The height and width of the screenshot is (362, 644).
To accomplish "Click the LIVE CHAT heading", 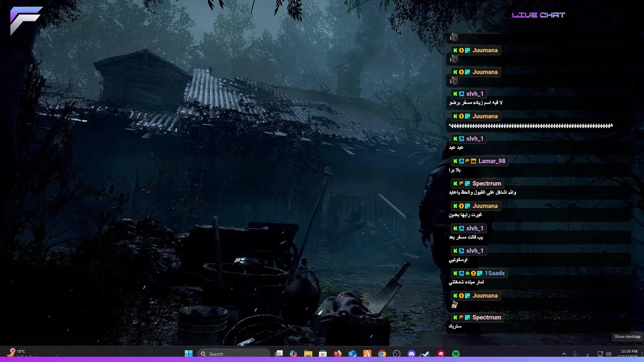I will click(x=538, y=15).
